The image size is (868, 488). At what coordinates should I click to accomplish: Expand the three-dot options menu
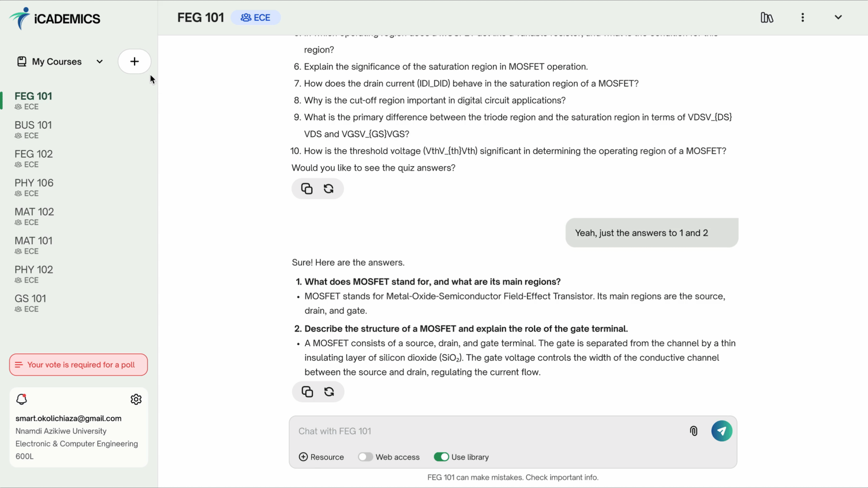click(802, 17)
